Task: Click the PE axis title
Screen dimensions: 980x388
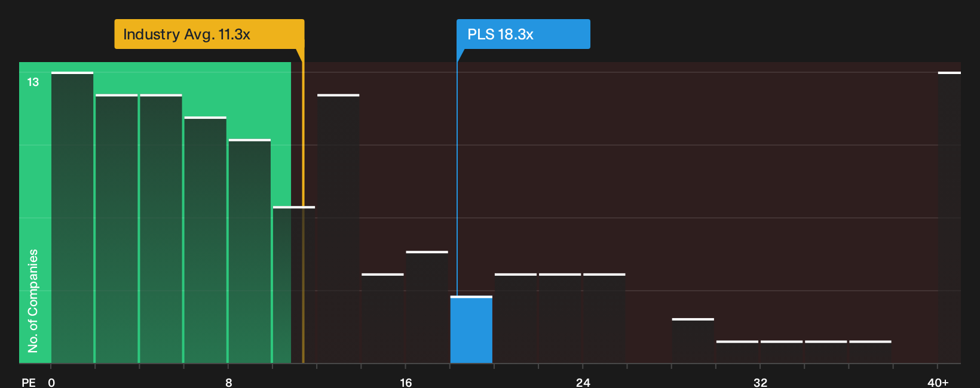Action: tap(29, 382)
